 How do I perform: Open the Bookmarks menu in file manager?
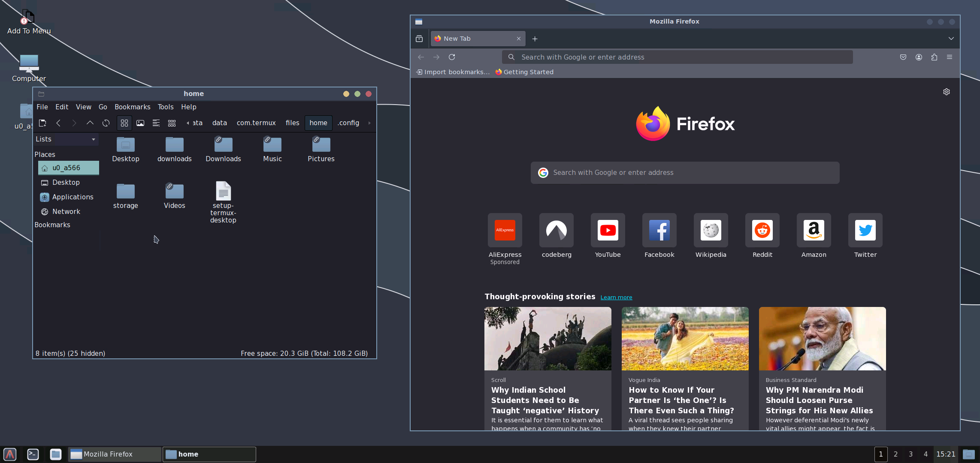coord(132,107)
